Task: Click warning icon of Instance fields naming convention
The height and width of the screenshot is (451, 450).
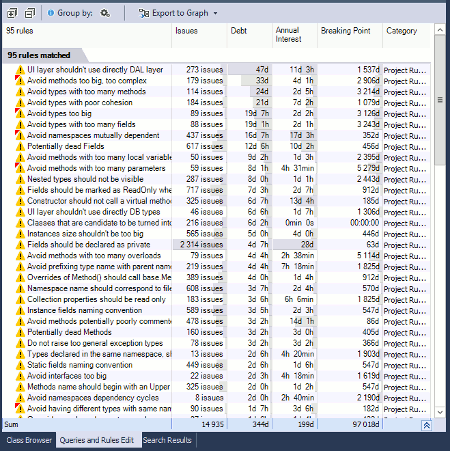Action: [20, 310]
